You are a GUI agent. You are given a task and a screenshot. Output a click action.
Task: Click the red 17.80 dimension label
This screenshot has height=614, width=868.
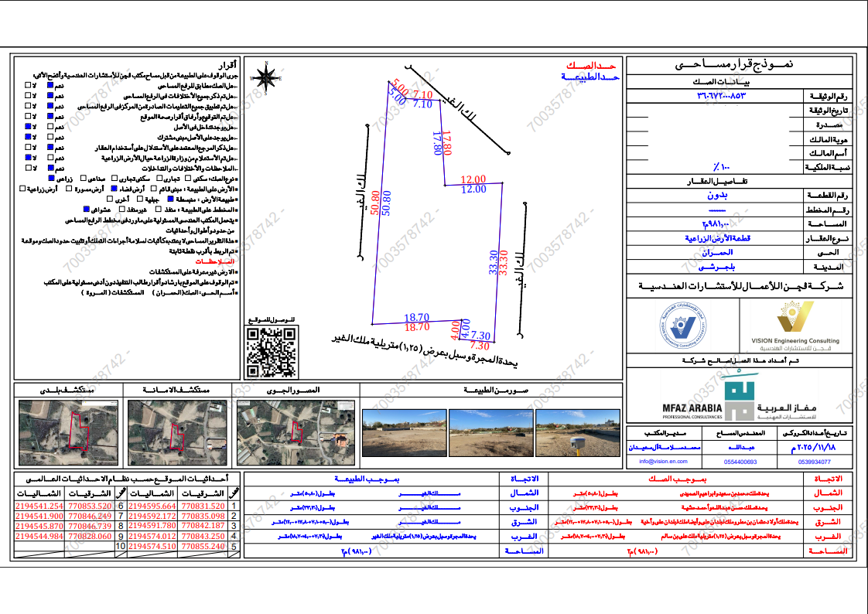click(x=447, y=143)
